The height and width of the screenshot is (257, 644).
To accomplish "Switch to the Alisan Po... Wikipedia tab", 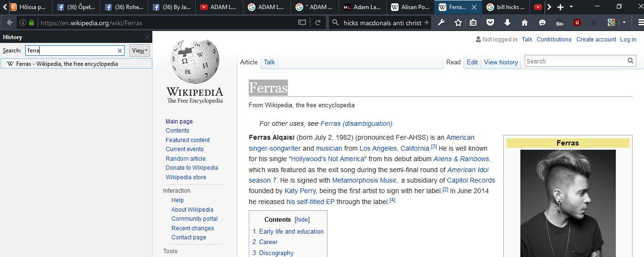I will [x=411, y=7].
